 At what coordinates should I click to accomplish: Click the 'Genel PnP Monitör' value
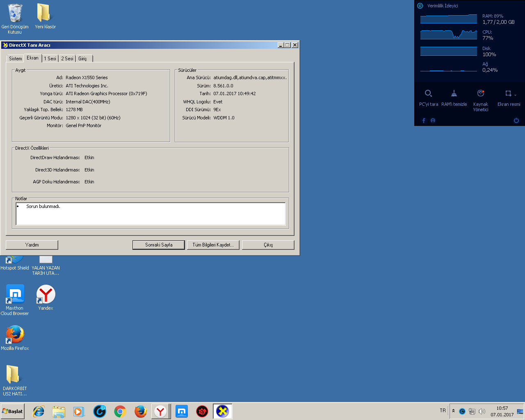click(84, 126)
